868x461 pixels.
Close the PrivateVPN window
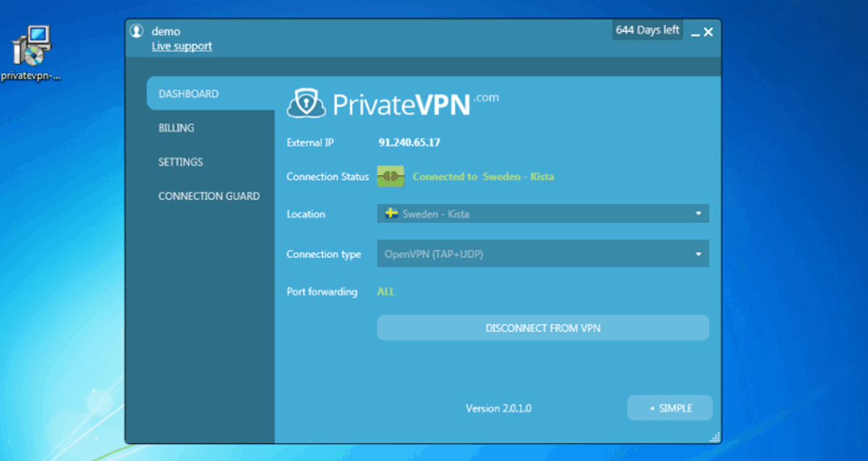[x=709, y=33]
